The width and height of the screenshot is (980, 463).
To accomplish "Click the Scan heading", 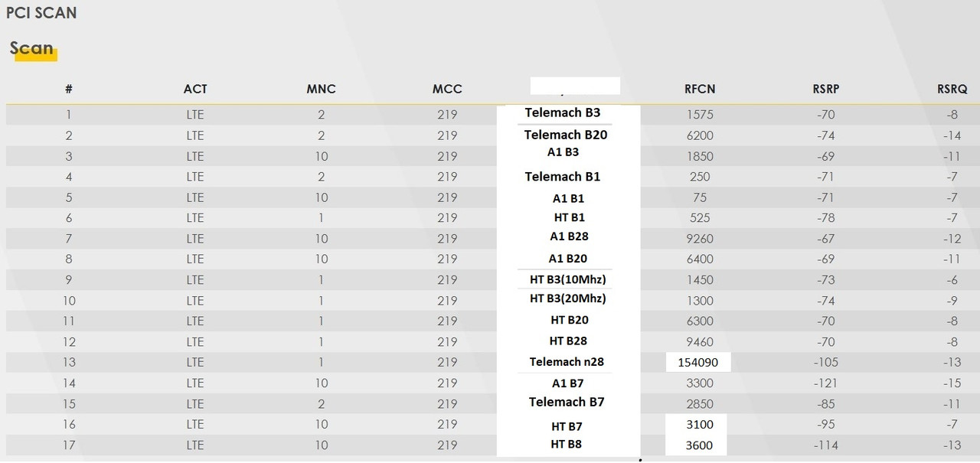I will [31, 48].
